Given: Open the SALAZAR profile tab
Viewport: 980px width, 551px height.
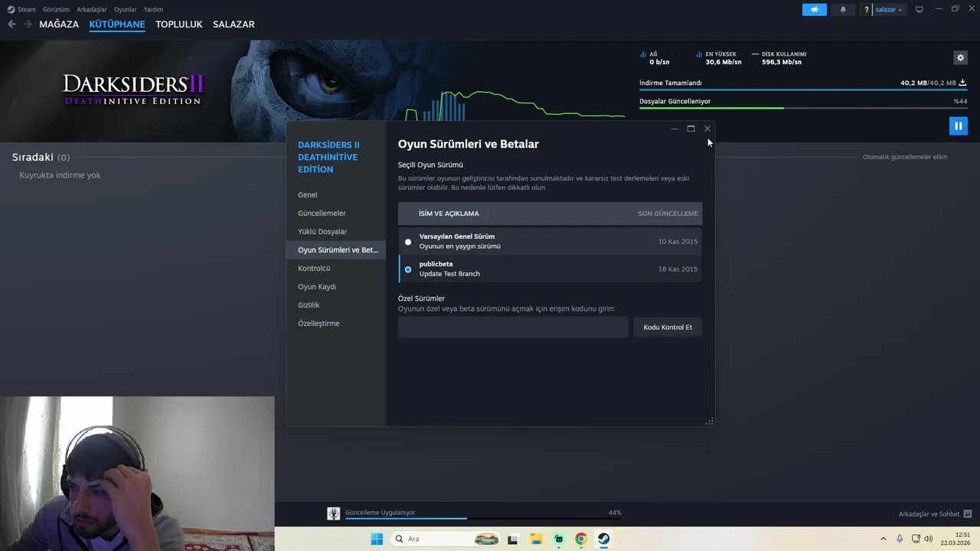Looking at the screenshot, I should 234,24.
